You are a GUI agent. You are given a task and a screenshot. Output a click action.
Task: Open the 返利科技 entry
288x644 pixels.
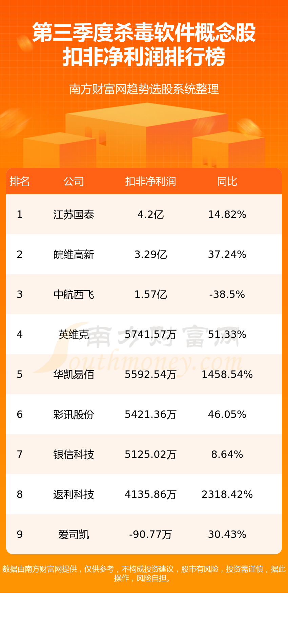[74, 495]
